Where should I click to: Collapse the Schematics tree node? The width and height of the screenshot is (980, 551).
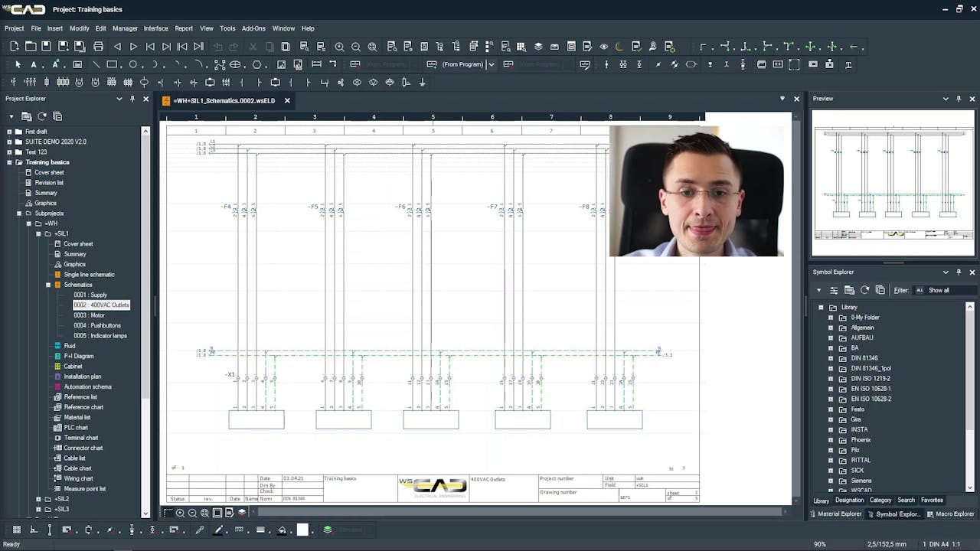coord(47,285)
